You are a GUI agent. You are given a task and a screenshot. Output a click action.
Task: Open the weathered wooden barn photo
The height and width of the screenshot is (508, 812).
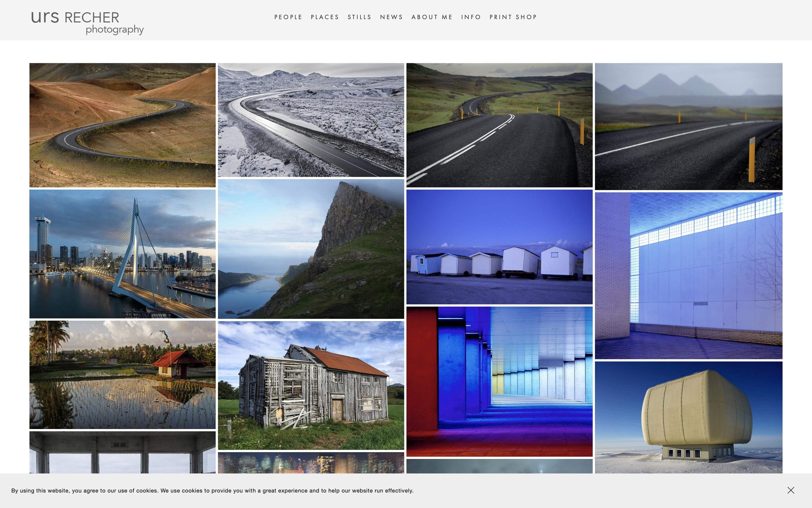pos(311,385)
